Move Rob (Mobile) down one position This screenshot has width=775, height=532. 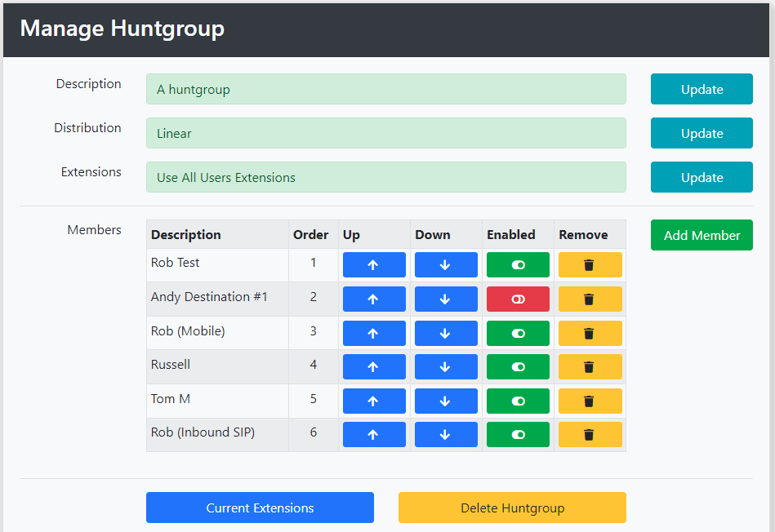446,333
